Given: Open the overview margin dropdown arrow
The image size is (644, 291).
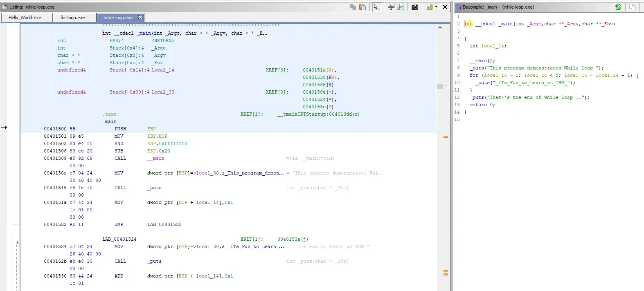Looking at the screenshot, I should 436,7.
